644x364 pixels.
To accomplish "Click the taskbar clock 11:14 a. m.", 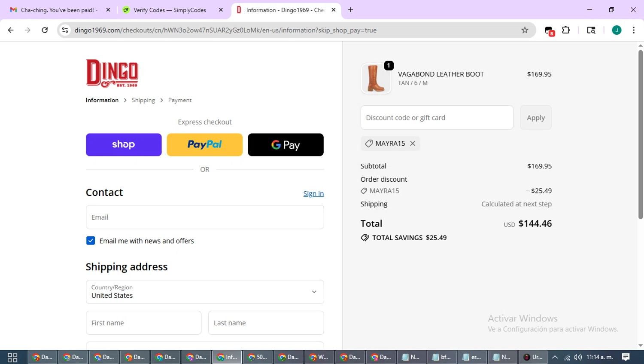I will point(600,357).
